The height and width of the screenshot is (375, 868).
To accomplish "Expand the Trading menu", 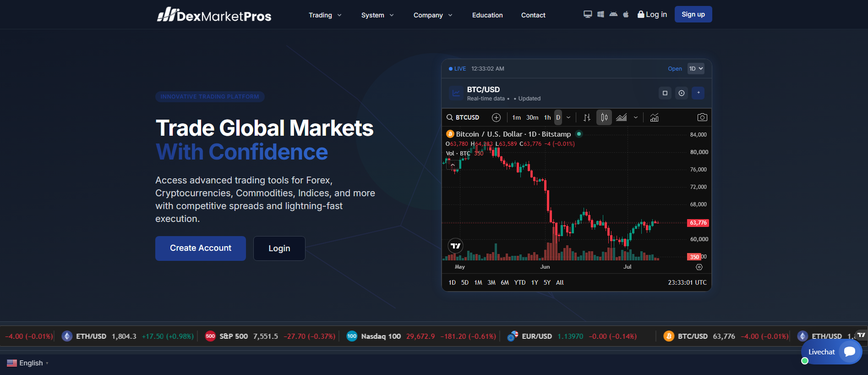I will 325,15.
